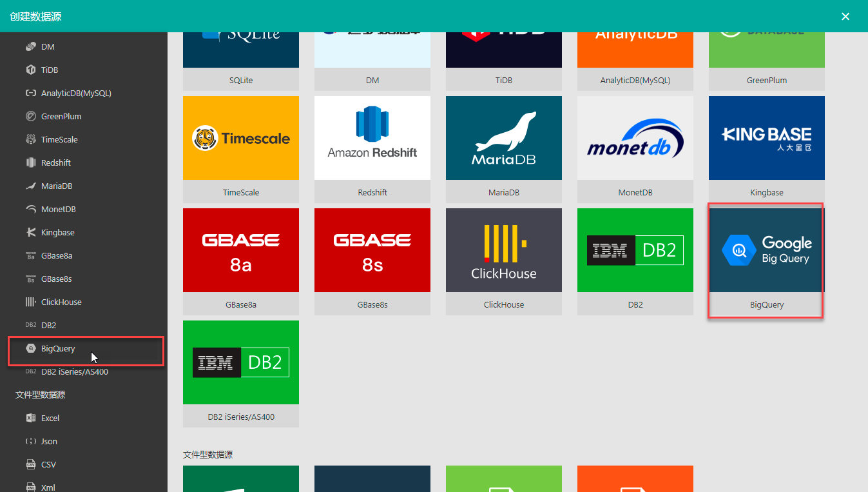Viewport: 868px width, 492px height.
Task: Select the IBM DB2 tile
Action: 635,262
